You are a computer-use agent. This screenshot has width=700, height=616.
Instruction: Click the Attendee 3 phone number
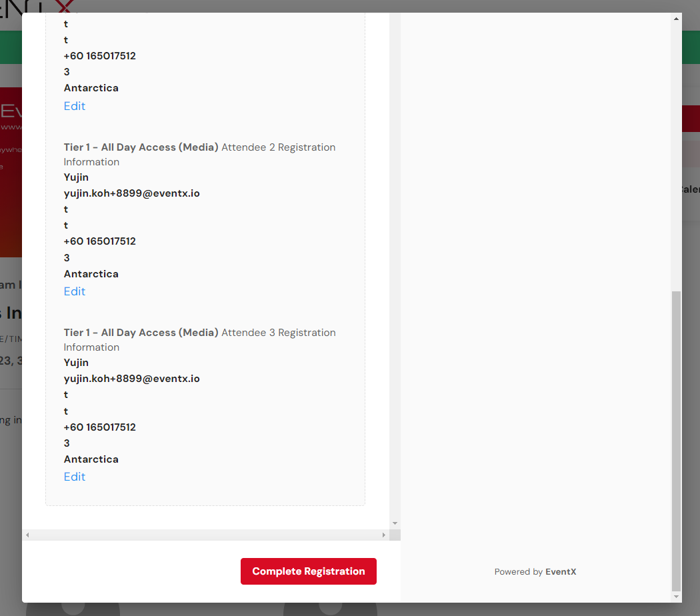(x=100, y=427)
